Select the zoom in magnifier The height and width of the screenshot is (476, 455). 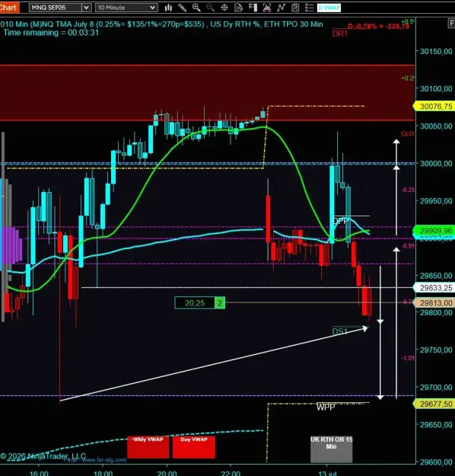(x=196, y=8)
